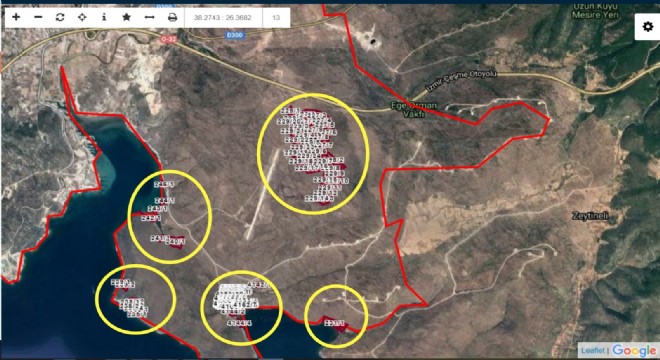Click the Google logo link
The height and width of the screenshot is (360, 660).
tap(634, 350)
